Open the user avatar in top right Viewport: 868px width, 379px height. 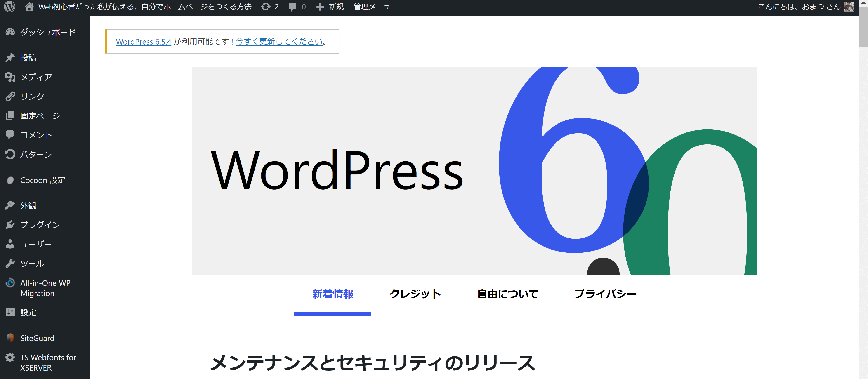pyautogui.click(x=849, y=7)
